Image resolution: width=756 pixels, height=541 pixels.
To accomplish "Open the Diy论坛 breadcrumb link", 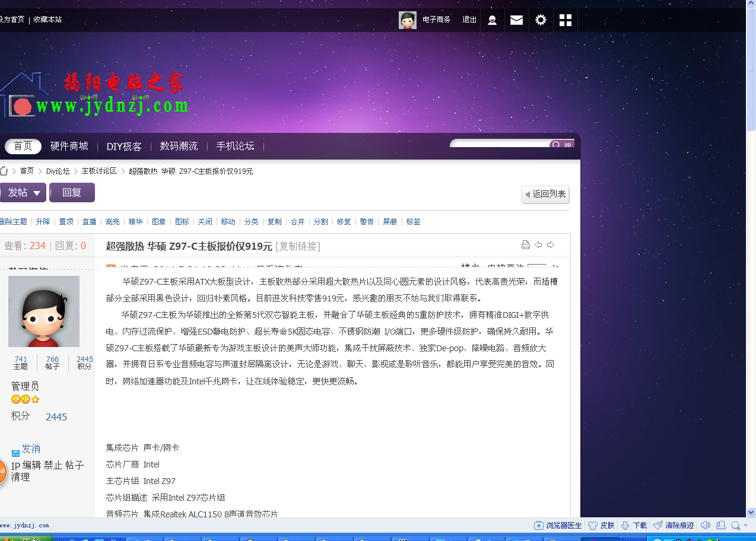I will pyautogui.click(x=58, y=171).
